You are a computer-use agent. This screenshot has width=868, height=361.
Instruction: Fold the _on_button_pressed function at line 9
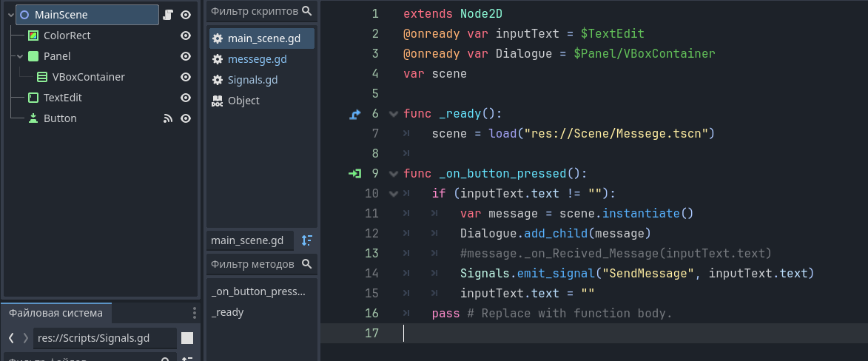[x=393, y=174]
